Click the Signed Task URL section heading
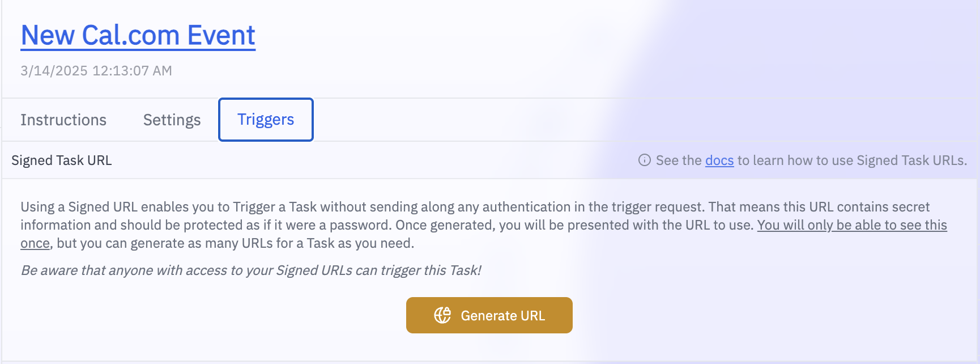This screenshot has width=980, height=364. pyautogui.click(x=62, y=160)
